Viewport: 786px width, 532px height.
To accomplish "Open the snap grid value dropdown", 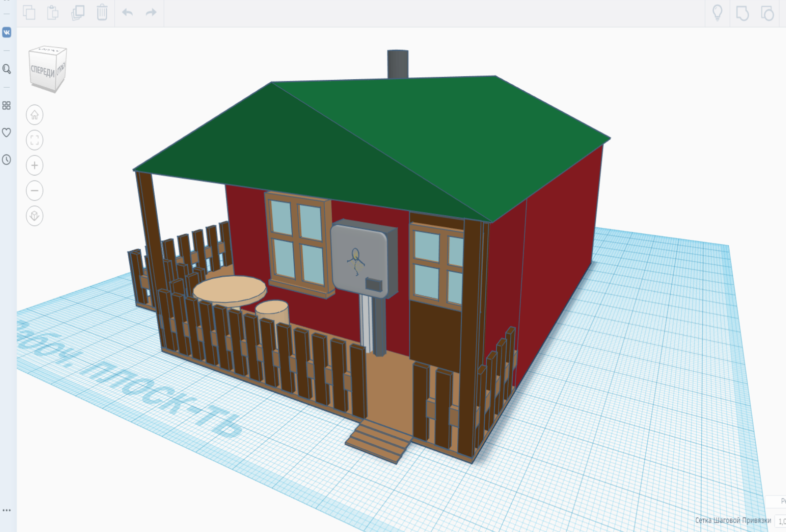I will tap(781, 521).
